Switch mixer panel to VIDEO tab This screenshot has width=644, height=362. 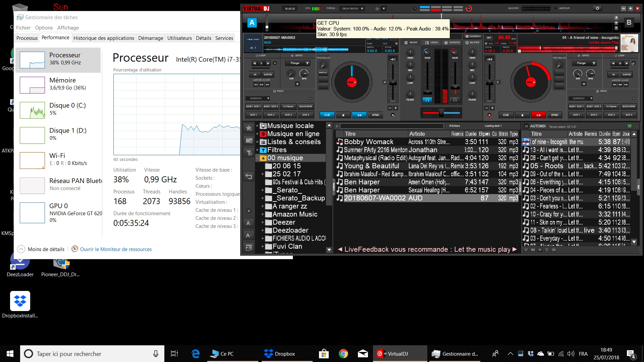[x=432, y=43]
